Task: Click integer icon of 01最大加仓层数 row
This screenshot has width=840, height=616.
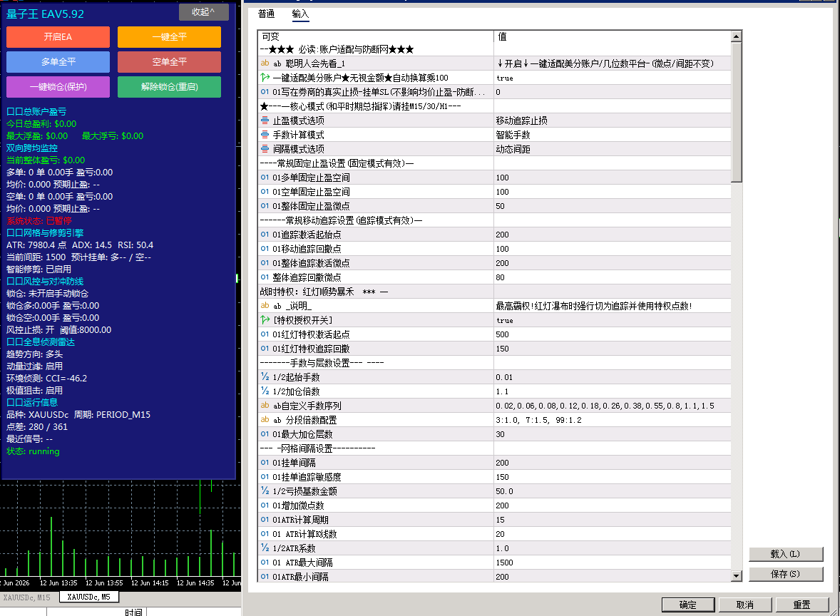Action: coord(265,434)
